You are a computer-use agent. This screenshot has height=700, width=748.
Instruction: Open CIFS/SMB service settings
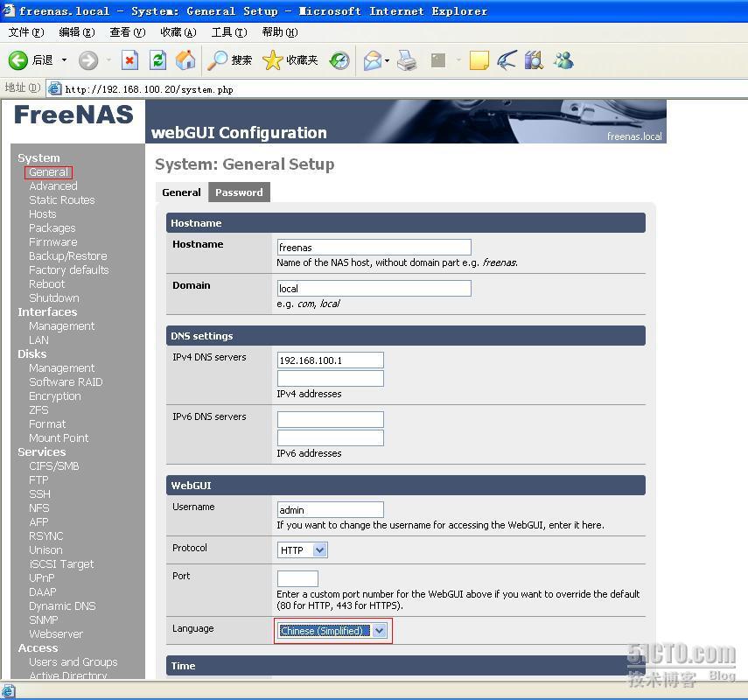(x=54, y=466)
